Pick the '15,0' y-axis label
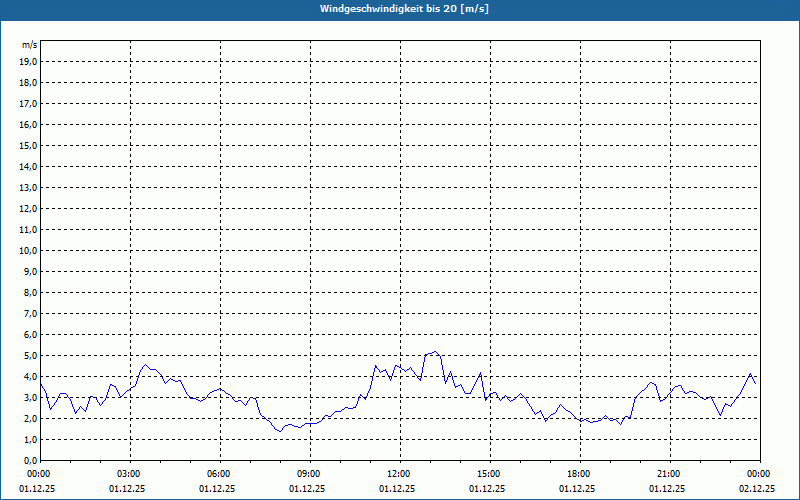Viewport: 800px width, 500px height. click(28, 145)
